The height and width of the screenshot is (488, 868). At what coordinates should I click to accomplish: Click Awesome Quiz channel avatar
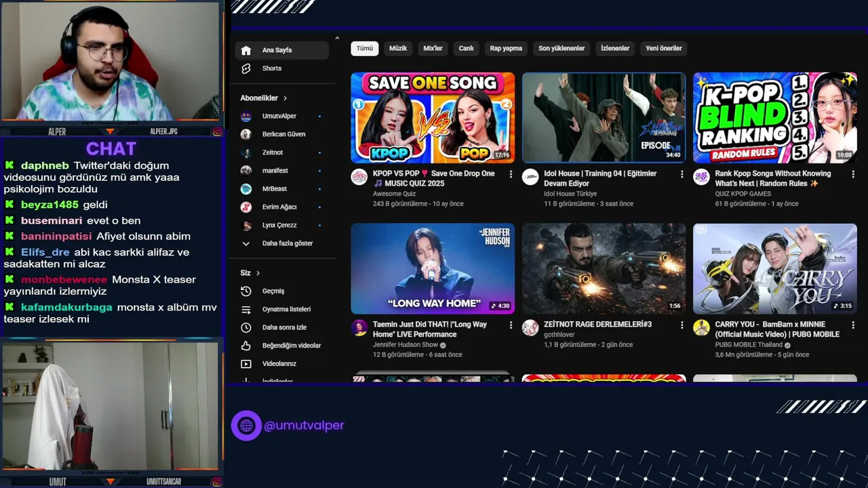point(359,177)
